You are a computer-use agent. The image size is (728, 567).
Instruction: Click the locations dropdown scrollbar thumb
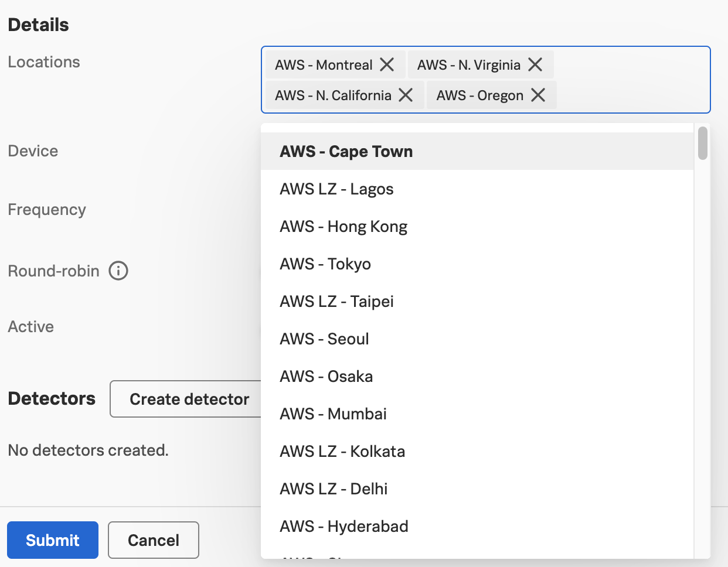(703, 144)
